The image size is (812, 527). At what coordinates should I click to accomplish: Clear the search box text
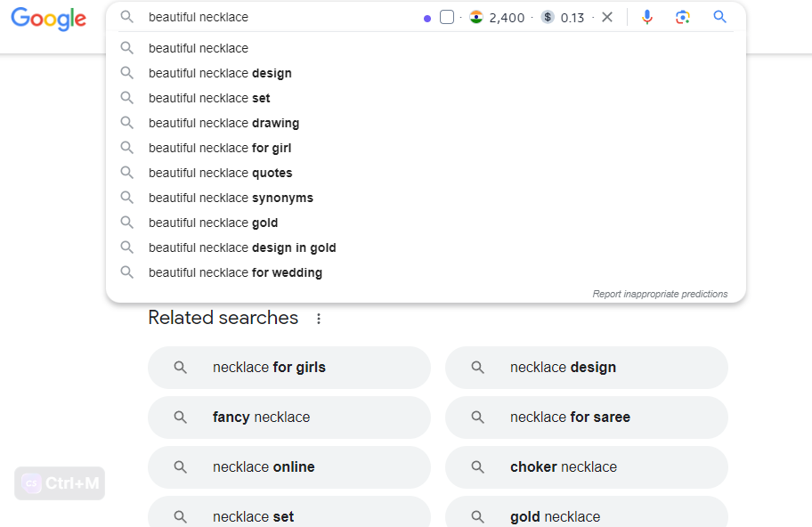(607, 17)
